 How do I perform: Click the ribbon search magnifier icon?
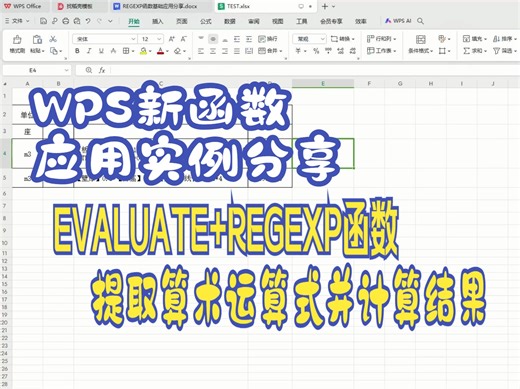(420, 21)
